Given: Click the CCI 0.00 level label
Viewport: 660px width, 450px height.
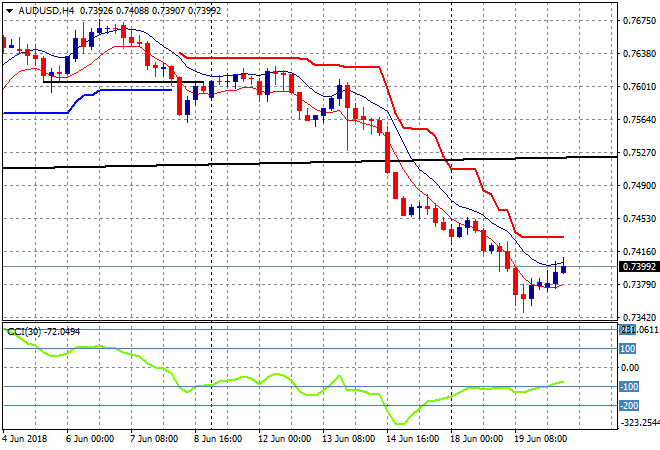Looking at the screenshot, I should click(630, 368).
